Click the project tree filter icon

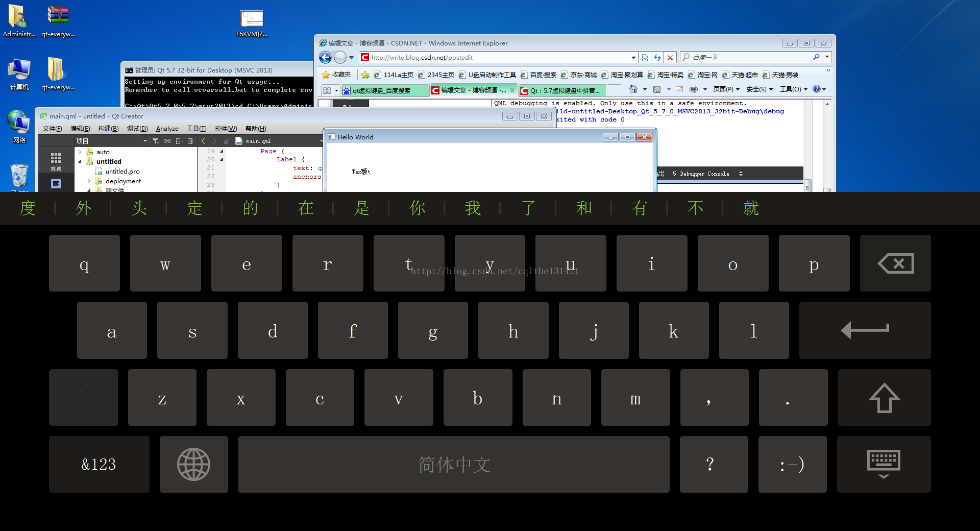pos(155,141)
